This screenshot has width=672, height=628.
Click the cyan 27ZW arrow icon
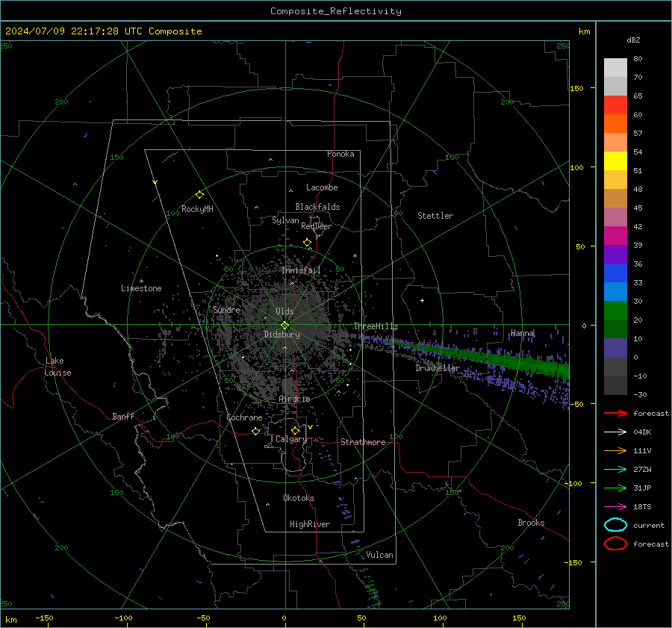615,470
